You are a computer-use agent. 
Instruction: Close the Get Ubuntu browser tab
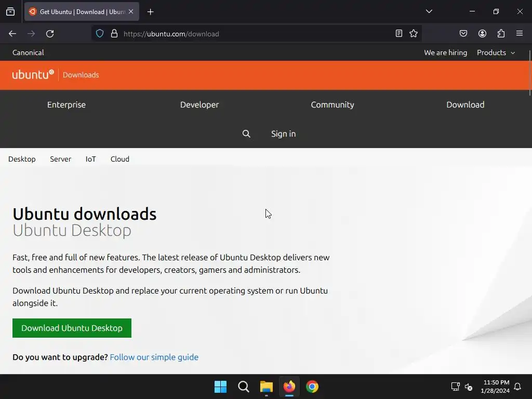pos(131,11)
